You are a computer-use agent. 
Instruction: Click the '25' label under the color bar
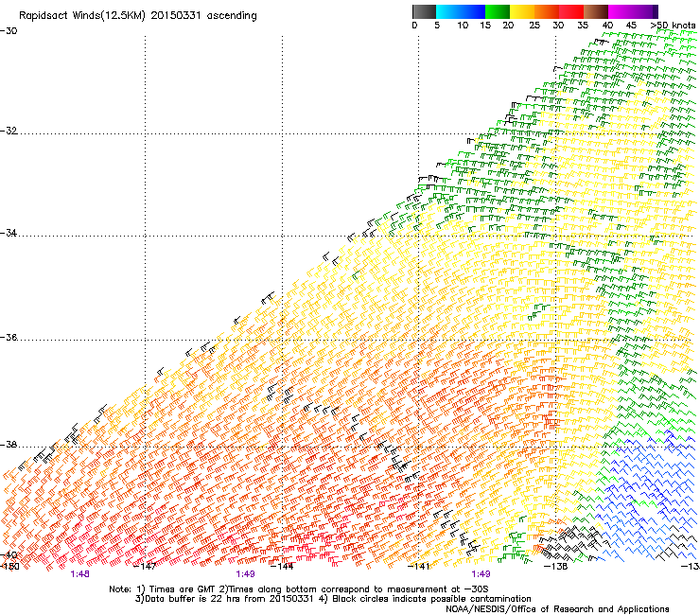click(534, 26)
